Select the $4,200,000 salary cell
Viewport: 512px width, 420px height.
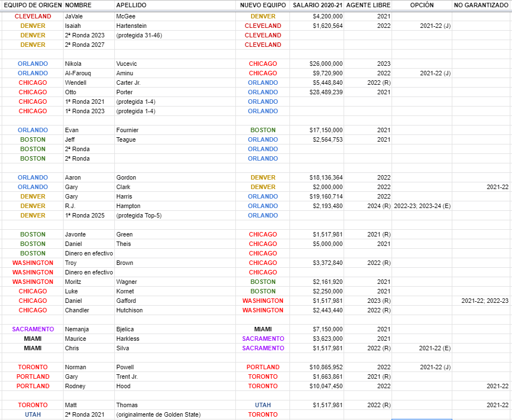point(317,16)
